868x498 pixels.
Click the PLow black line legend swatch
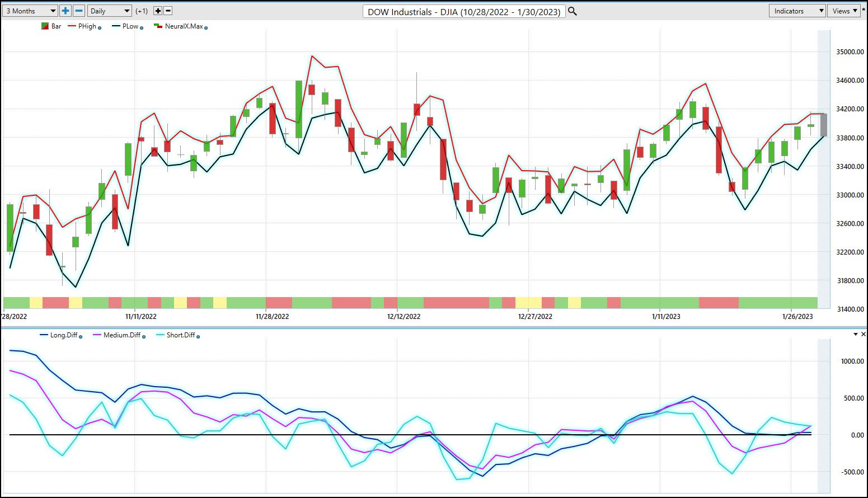click(x=116, y=26)
